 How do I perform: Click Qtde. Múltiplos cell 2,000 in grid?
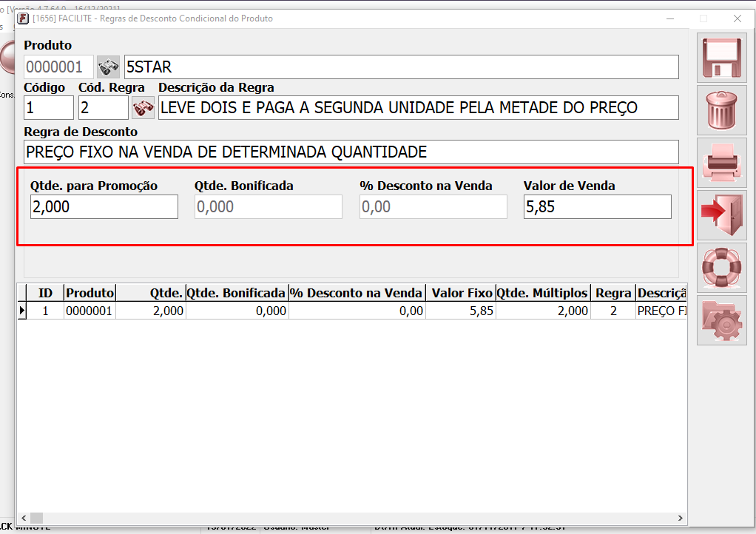pos(543,311)
